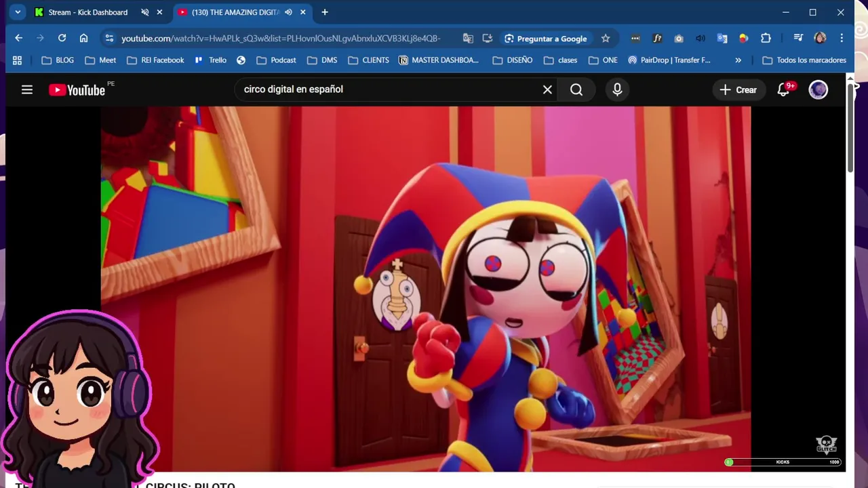Open the speaker volume extension
The height and width of the screenshot is (488, 868).
tap(701, 39)
